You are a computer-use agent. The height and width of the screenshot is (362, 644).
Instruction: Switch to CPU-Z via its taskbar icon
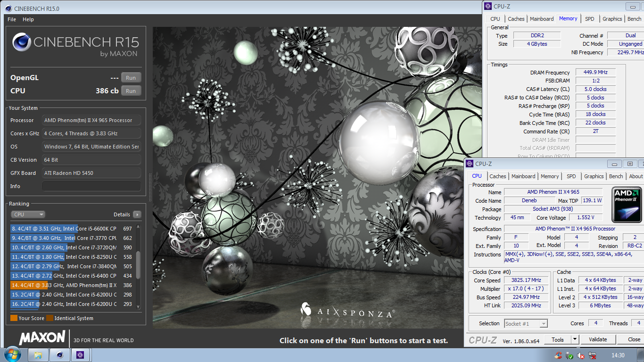click(80, 355)
